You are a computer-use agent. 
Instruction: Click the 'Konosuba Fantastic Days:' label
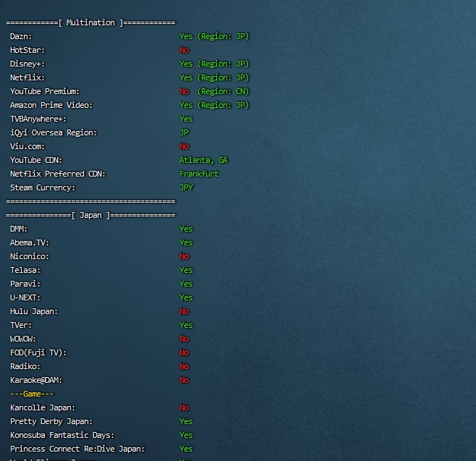coord(62,435)
